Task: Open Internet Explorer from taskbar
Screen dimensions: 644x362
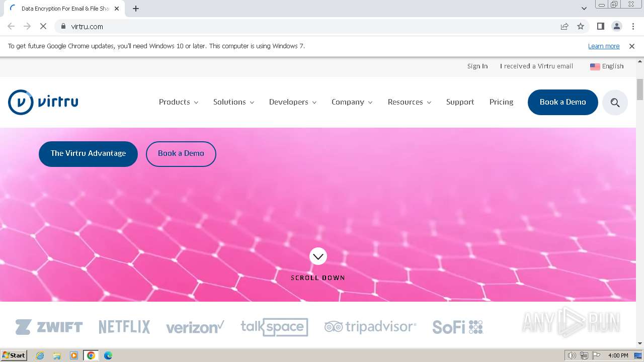Action: [40, 355]
